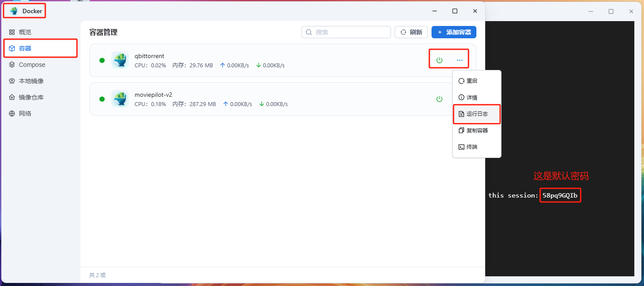Image resolution: width=644 pixels, height=286 pixels.
Task: Close the background log window
Action: [632, 11]
